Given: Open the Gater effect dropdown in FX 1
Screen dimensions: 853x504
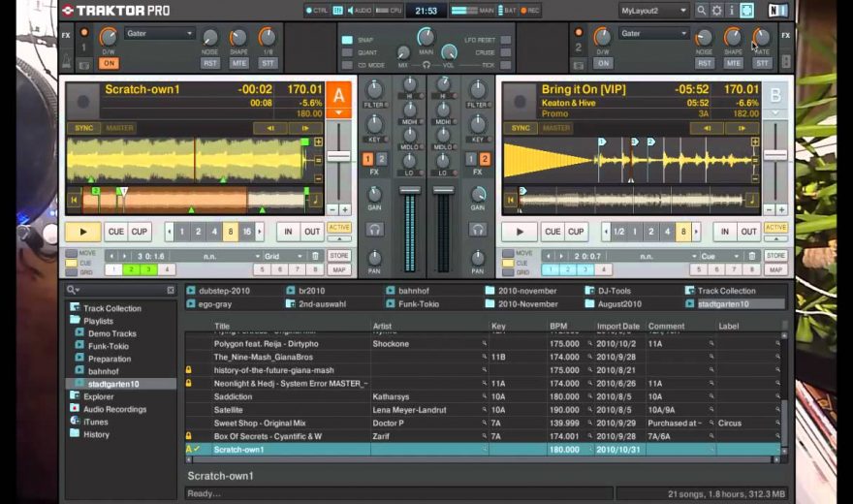Looking at the screenshot, I should click(x=160, y=33).
